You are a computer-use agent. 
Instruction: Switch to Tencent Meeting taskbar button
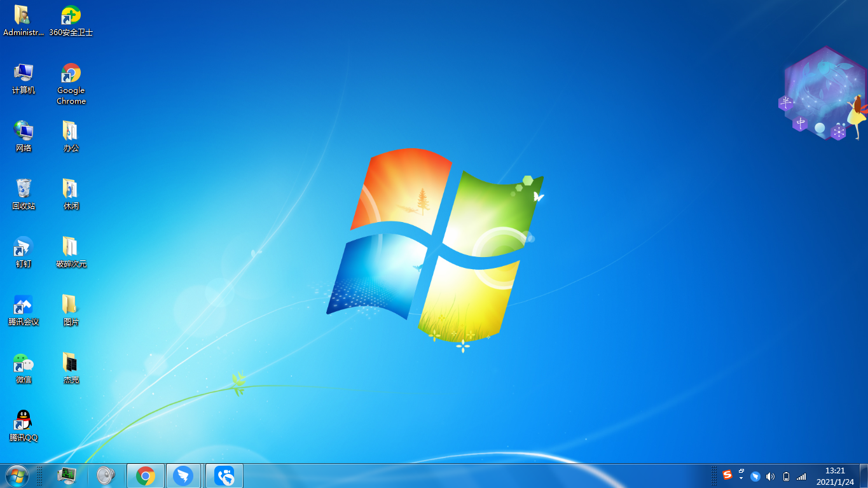224,475
